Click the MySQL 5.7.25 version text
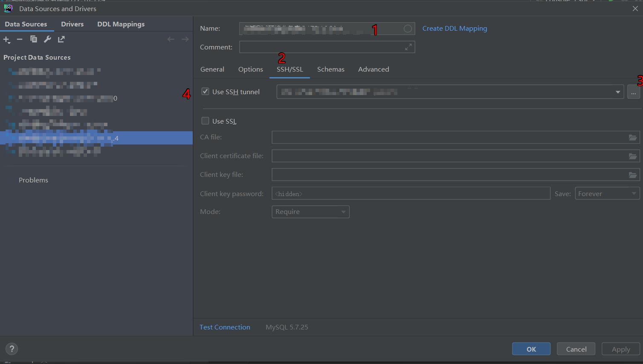Viewport: 643px width, 364px height. [x=287, y=327]
